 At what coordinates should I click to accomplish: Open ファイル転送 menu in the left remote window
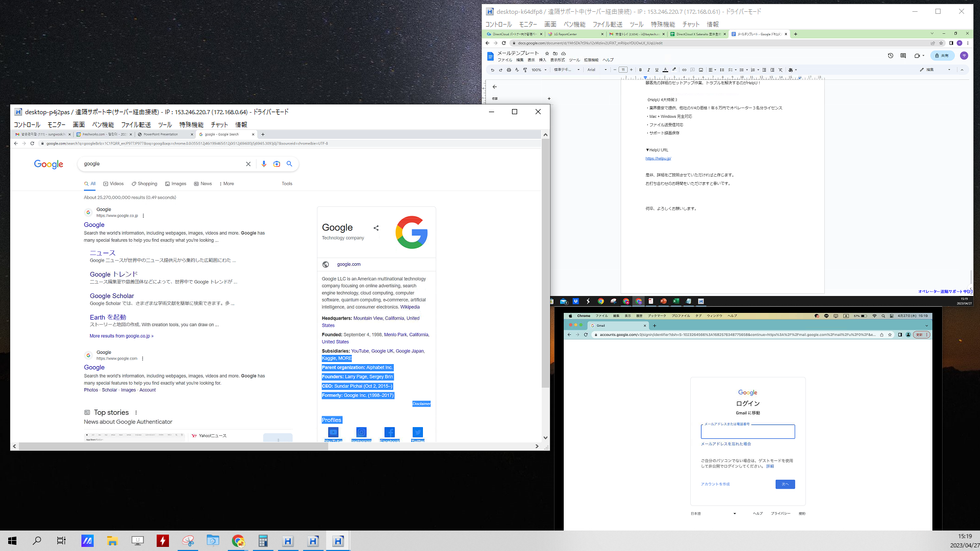coord(136,125)
